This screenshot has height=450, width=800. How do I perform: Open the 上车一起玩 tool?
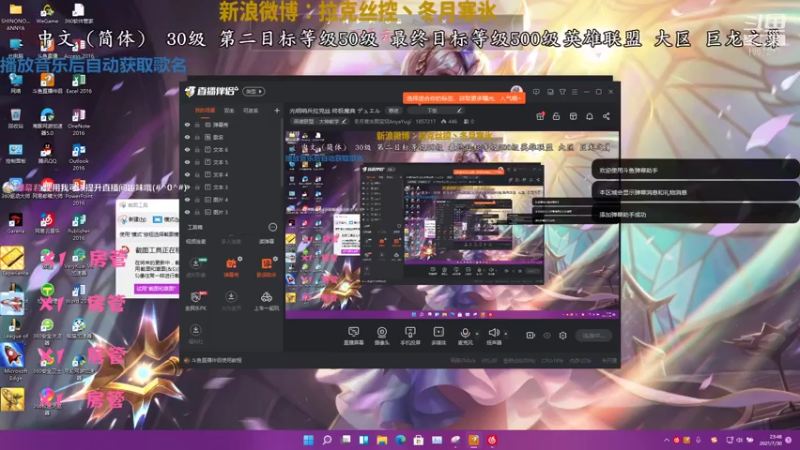(266, 301)
